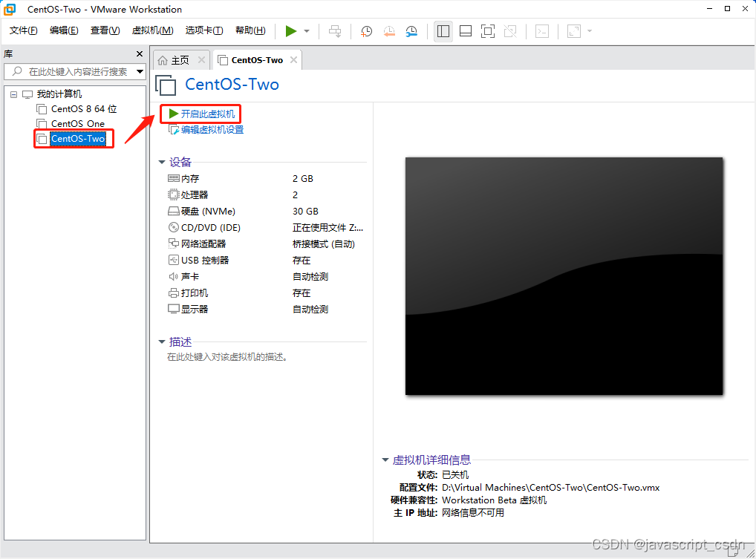Screen dimensions: 756x559
Task: Click the 声卡 sound card row
Action: 265,277
